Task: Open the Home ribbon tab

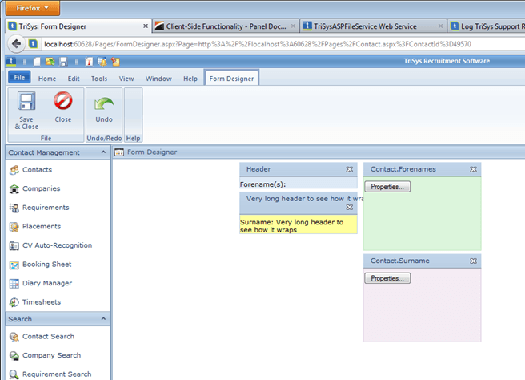Action: click(47, 78)
